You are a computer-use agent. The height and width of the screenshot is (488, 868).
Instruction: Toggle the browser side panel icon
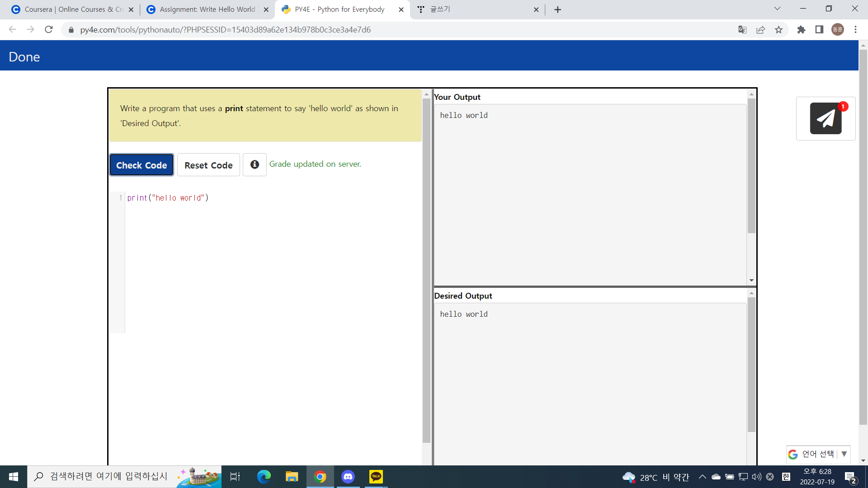click(819, 30)
